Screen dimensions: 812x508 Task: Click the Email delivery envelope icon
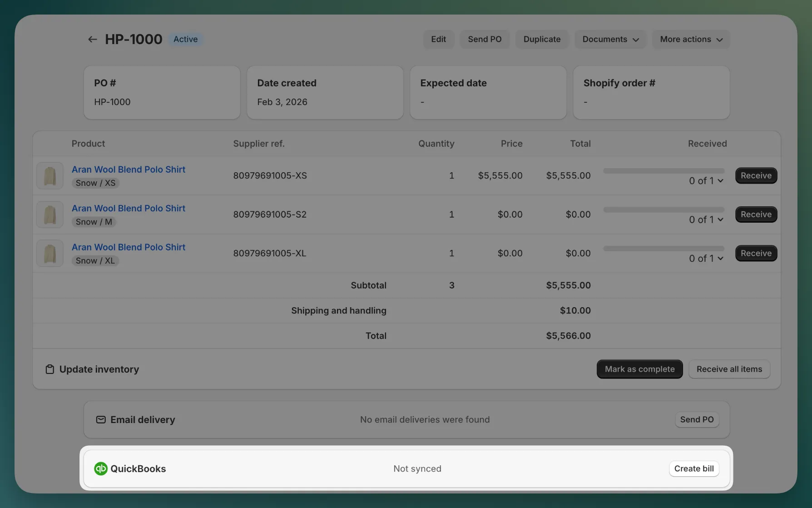click(x=101, y=419)
